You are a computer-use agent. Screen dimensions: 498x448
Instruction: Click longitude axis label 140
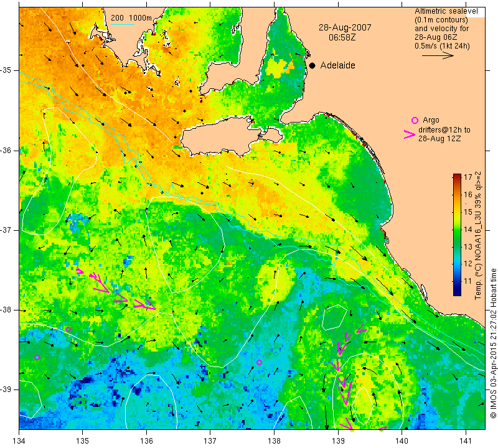point(402,441)
